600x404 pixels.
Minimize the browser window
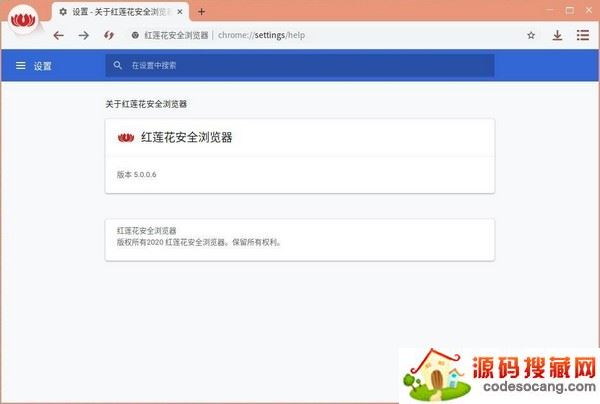[x=550, y=11]
